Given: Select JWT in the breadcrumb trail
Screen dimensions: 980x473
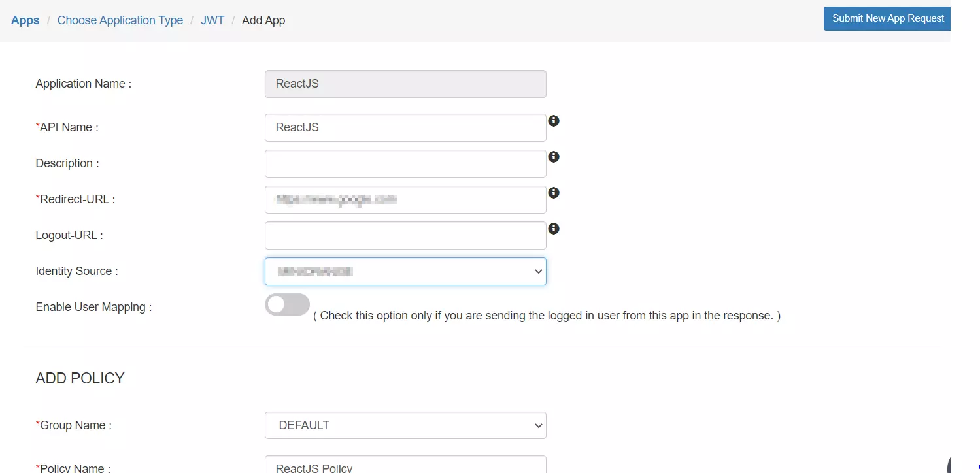Looking at the screenshot, I should click(212, 20).
